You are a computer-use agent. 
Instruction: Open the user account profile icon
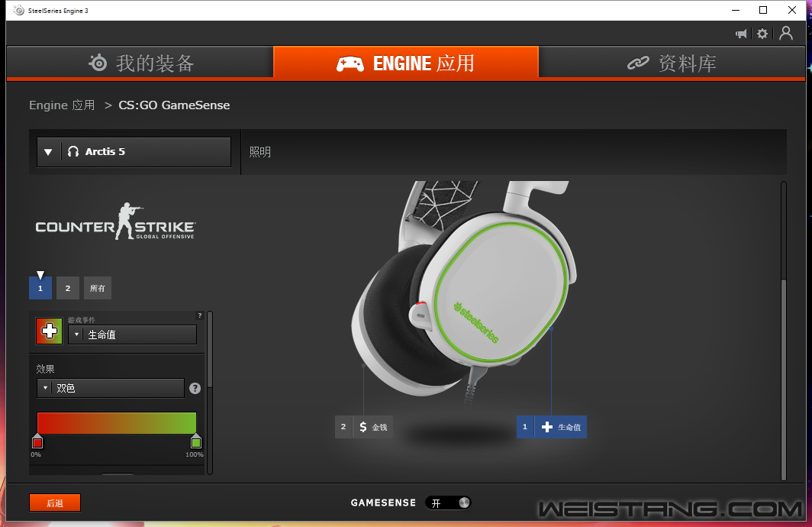785,33
